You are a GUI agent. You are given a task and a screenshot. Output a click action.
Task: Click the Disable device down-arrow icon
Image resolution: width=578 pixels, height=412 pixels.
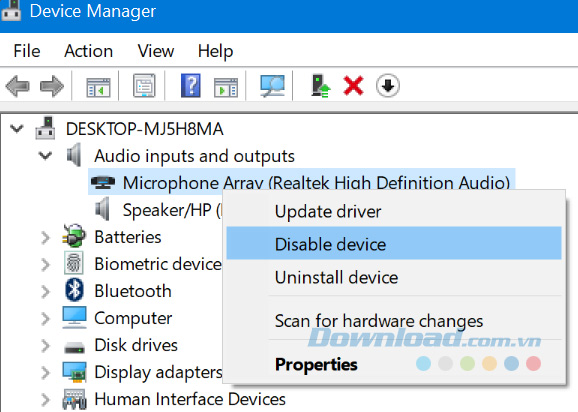click(388, 86)
